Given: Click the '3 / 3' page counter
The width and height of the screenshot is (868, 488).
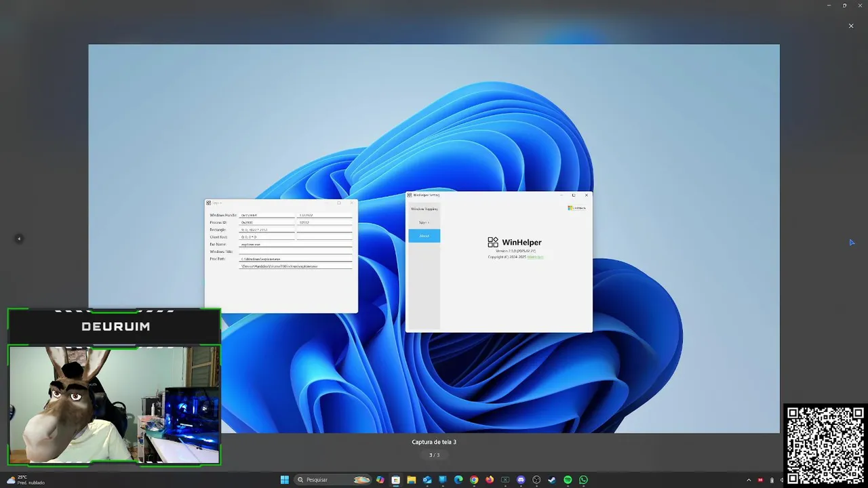Looking at the screenshot, I should [434, 455].
